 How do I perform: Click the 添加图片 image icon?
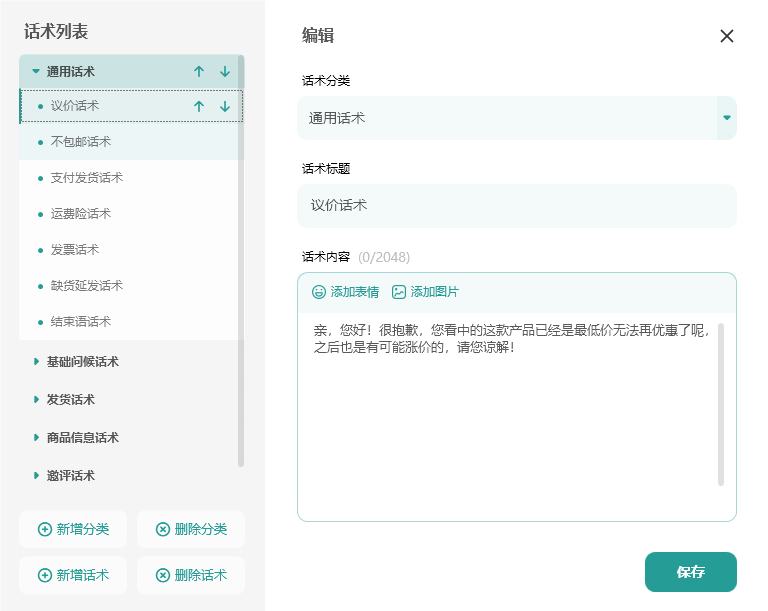click(399, 292)
